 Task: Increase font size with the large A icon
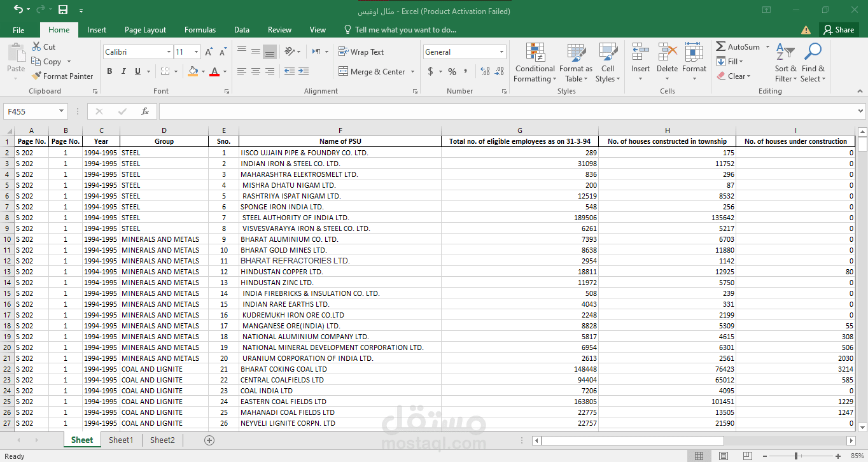[209, 52]
